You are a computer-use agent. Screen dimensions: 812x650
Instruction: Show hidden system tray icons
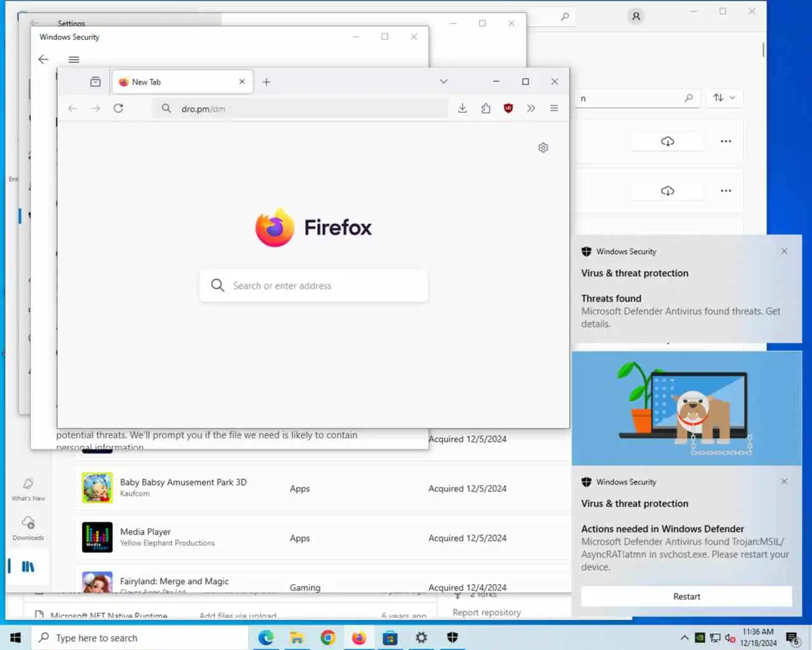(684, 637)
